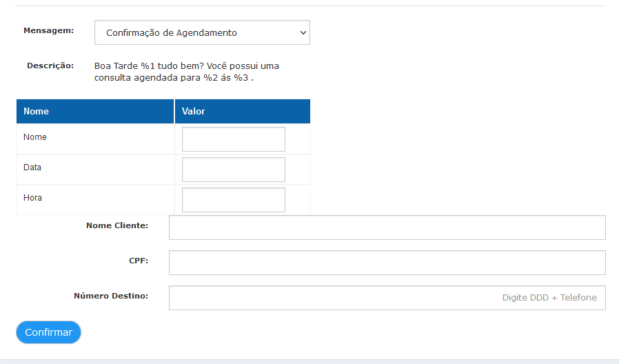Screen dimensions: 619x364
Task: Click the Número Destino label
Action: 111,296
